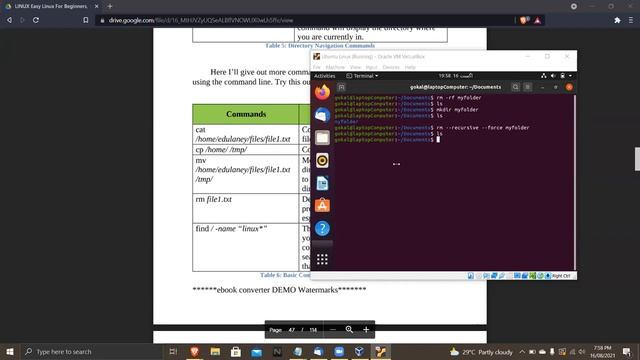Image resolution: width=640 pixels, height=360 pixels.
Task: Click the terminal search icon
Action: click(x=515, y=87)
